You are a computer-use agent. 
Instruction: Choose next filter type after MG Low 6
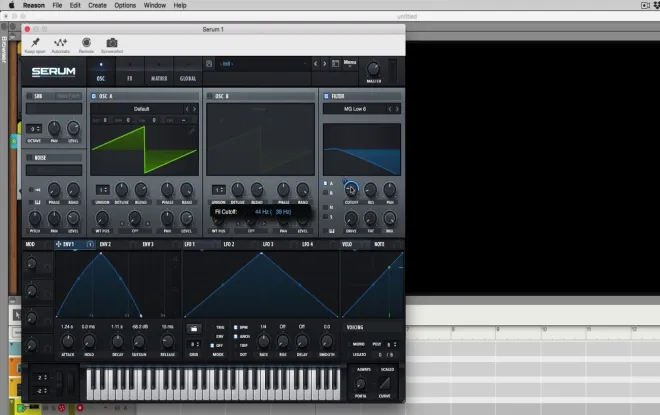click(x=397, y=109)
